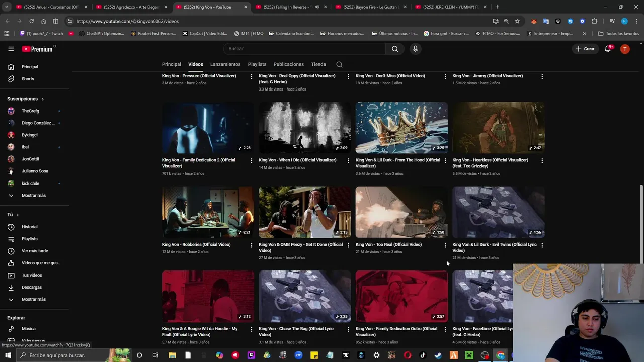Open options for Robberies (Official Video)
This screenshot has width=644, height=362.
click(251, 245)
